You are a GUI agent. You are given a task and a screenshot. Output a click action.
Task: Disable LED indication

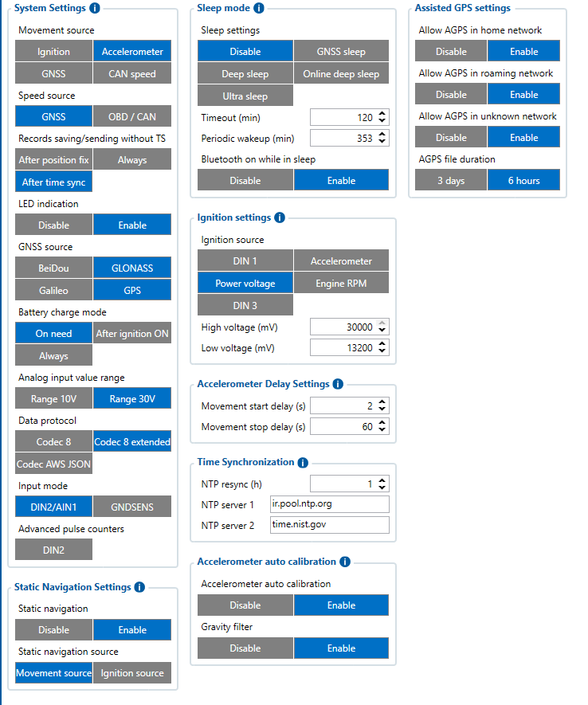tap(53, 225)
